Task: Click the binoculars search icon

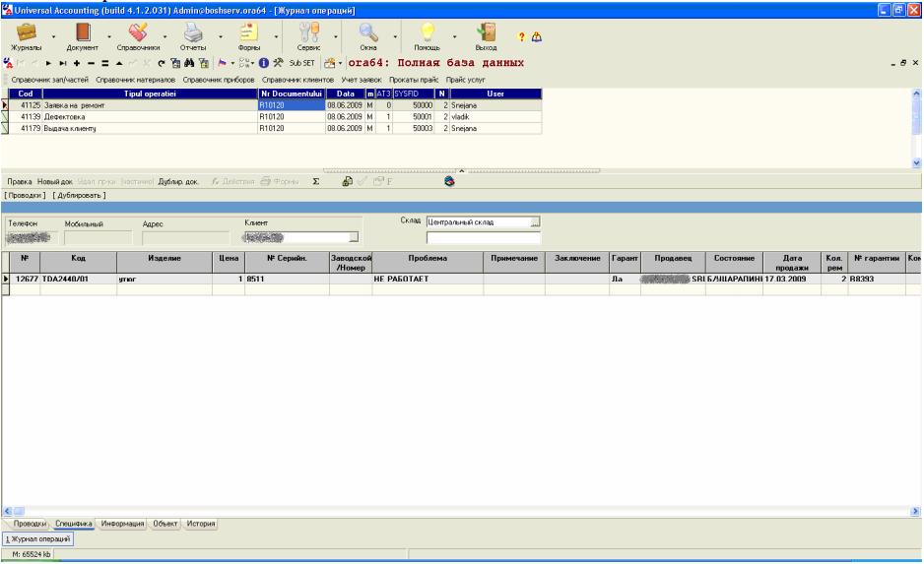Action: (x=189, y=62)
